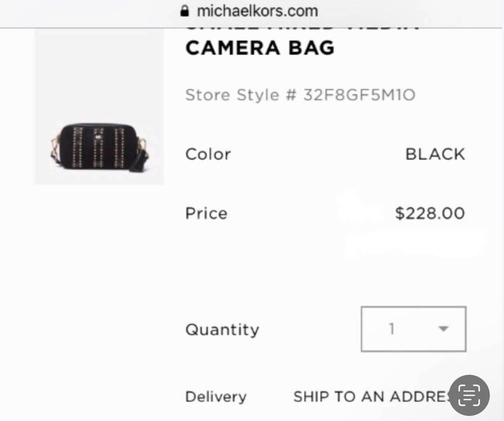Click the style number 32F8GF5M1O
Image resolution: width=504 pixels, height=421 pixels.
click(x=359, y=95)
